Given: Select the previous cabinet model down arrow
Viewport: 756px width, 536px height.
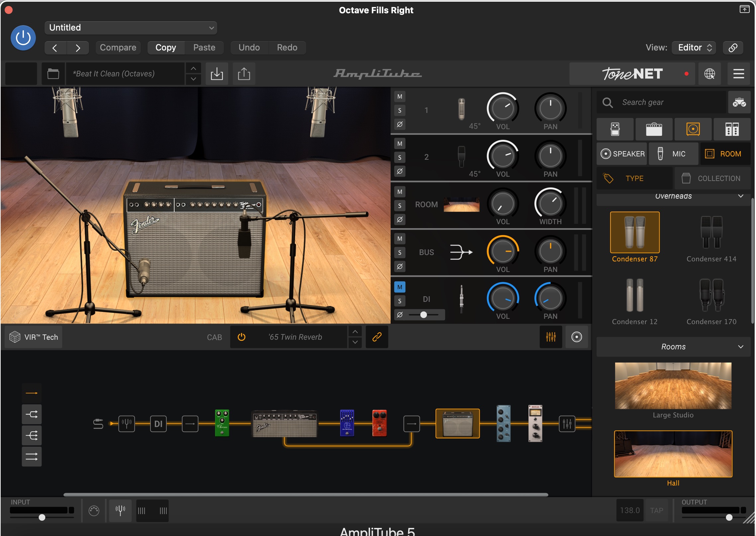Looking at the screenshot, I should coord(355,342).
